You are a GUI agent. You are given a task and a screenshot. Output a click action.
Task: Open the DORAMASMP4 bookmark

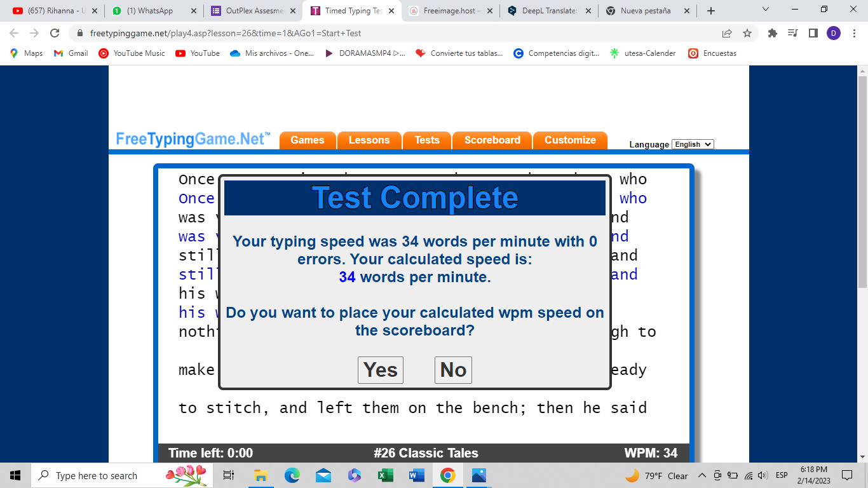click(x=365, y=53)
